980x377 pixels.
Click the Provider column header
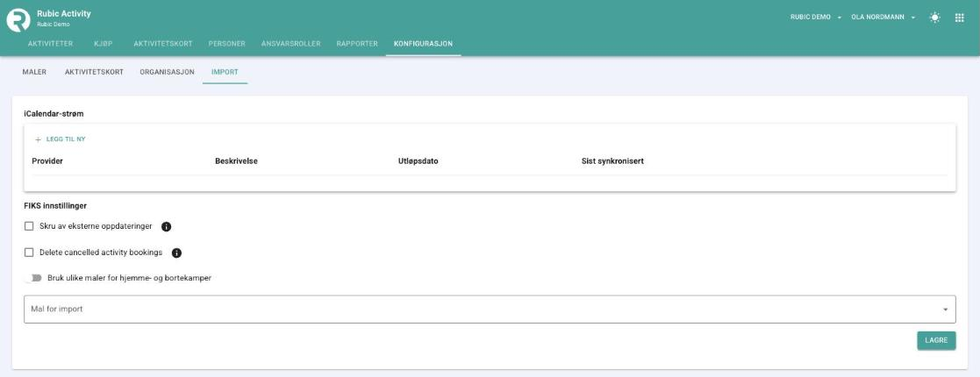tap(47, 161)
